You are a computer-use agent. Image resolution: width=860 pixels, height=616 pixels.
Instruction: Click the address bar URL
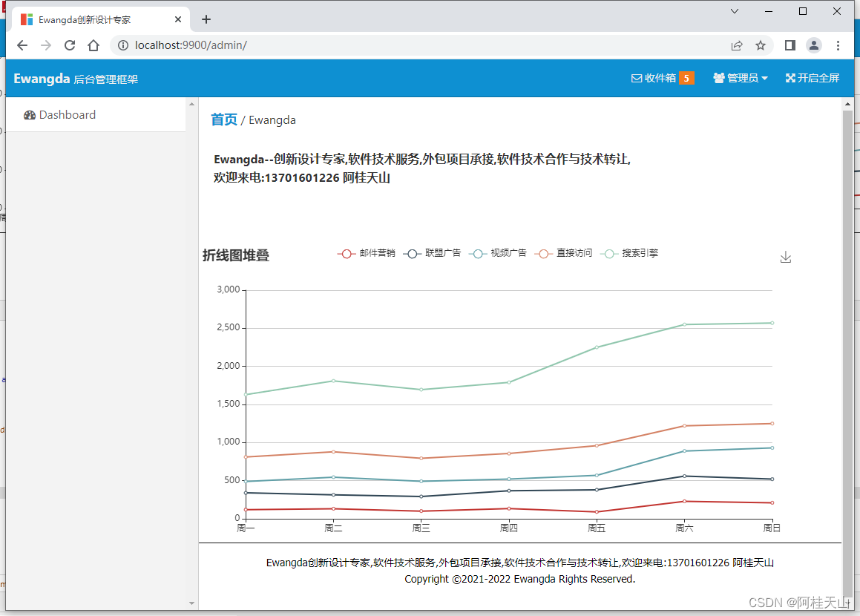coord(191,45)
